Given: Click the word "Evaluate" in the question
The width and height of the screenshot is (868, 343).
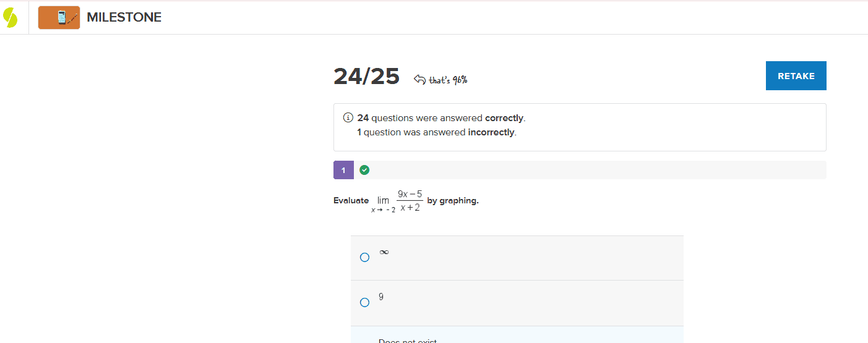Looking at the screenshot, I should coord(351,201).
